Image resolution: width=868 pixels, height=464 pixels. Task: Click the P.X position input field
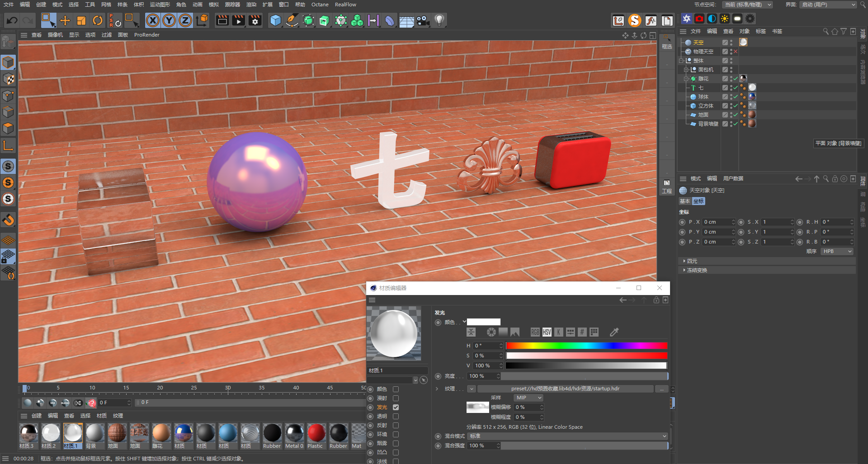(x=719, y=222)
